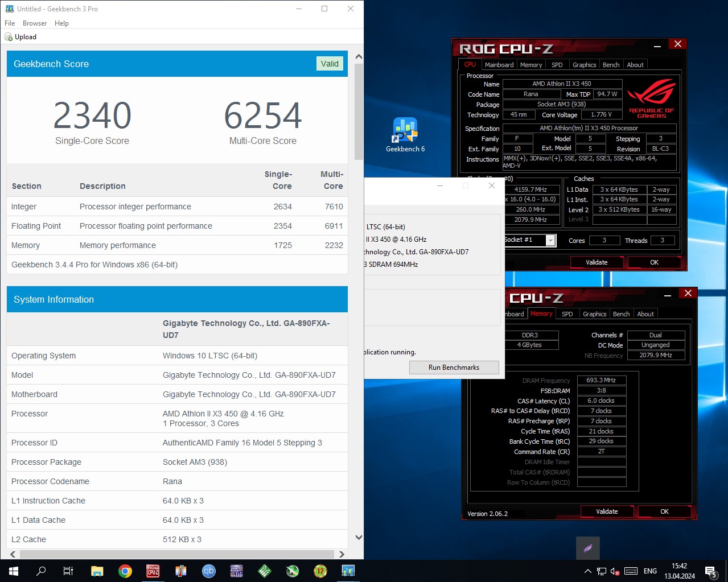
Task: Click OK in the top CPU-Z window
Action: (x=654, y=262)
